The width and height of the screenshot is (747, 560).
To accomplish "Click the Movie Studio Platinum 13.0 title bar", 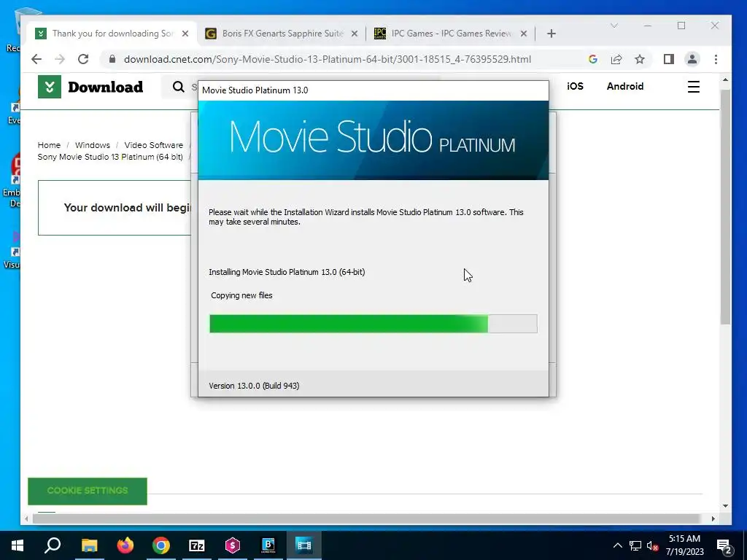I will pos(373,90).
